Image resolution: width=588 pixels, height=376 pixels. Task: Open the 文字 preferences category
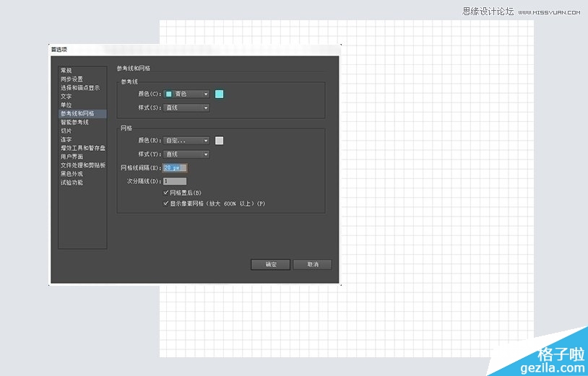point(66,97)
